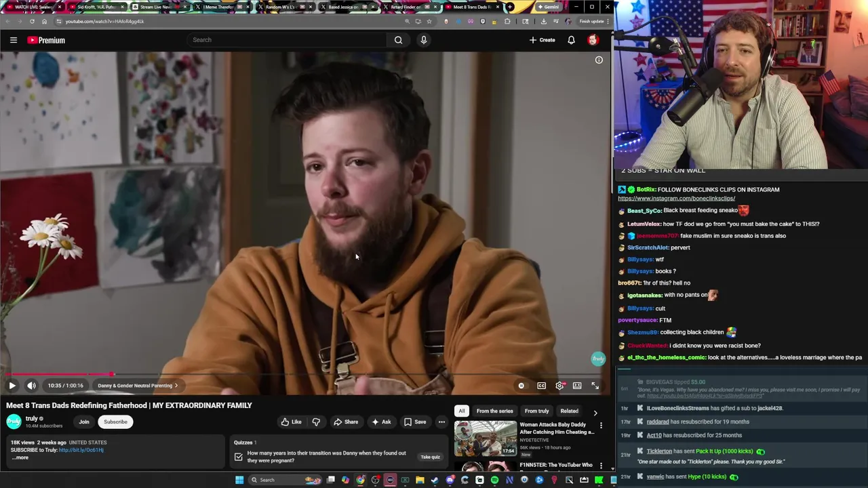The height and width of the screenshot is (488, 868).
Task: Focus the YouTube search box
Action: click(x=288, y=40)
